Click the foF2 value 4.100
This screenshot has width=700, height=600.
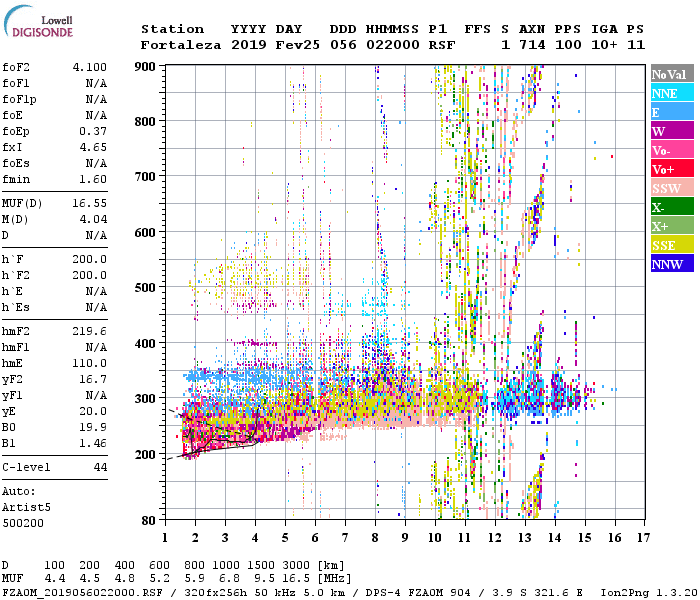[x=90, y=67]
